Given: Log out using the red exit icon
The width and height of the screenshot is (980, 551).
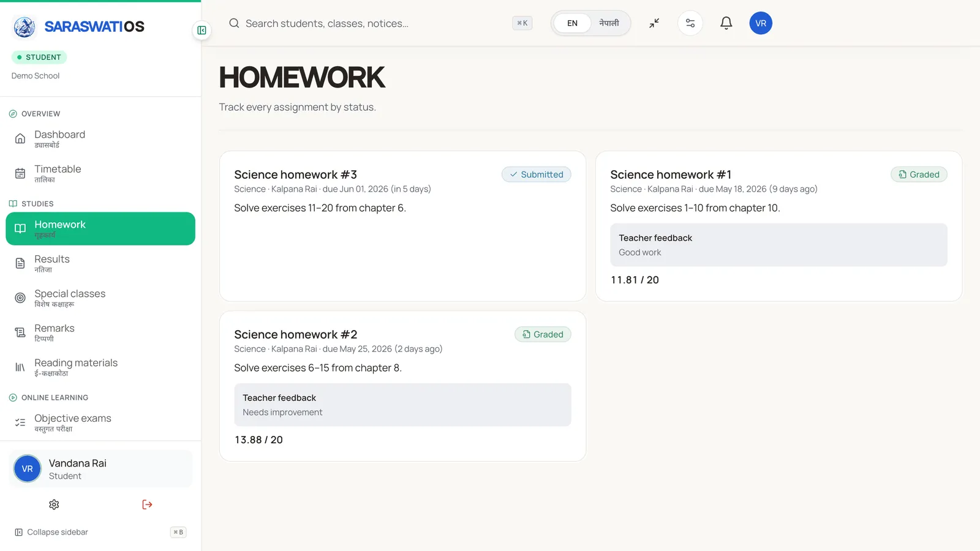Looking at the screenshot, I should (x=147, y=504).
